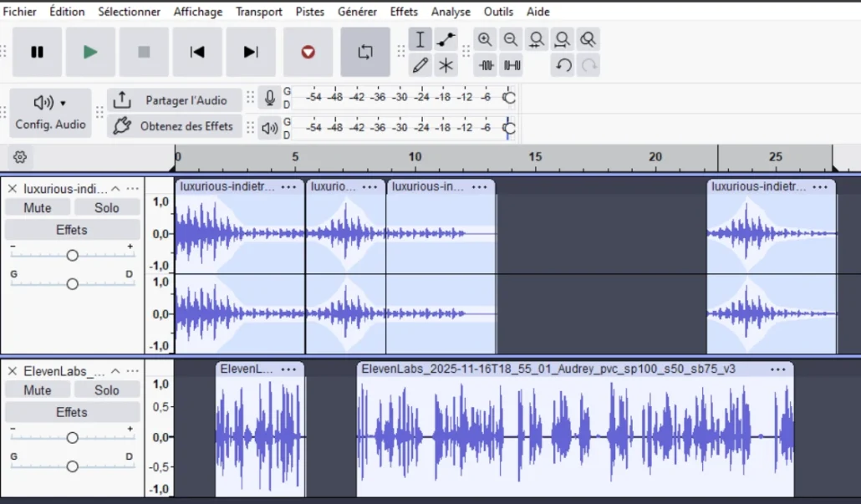
Task: Click the Partager l'Audio button
Action: click(x=175, y=99)
